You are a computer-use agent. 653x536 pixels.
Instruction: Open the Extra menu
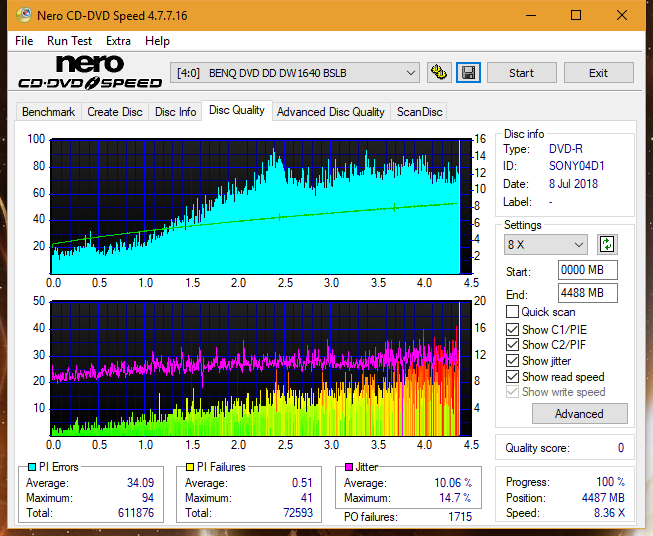[118, 41]
